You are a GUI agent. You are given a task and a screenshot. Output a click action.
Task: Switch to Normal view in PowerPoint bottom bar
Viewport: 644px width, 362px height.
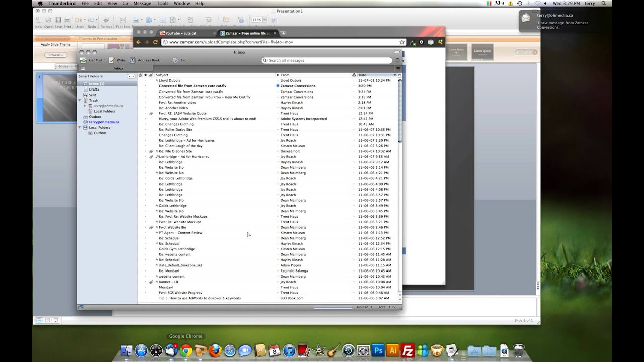39,320
